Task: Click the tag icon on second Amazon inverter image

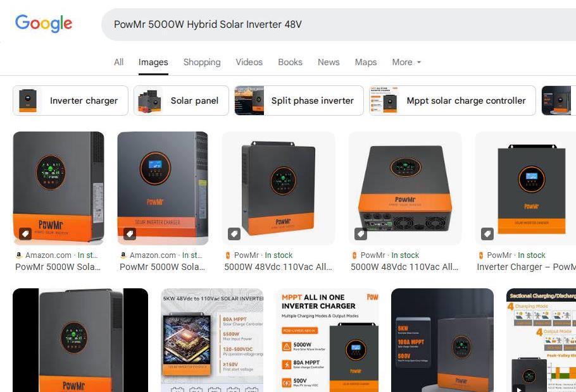Action: coord(130,234)
